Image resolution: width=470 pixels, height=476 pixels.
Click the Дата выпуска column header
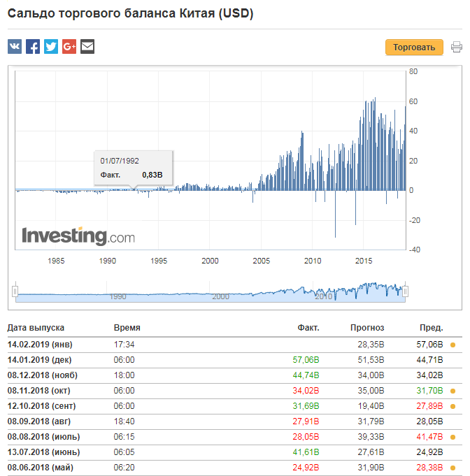[36, 328]
